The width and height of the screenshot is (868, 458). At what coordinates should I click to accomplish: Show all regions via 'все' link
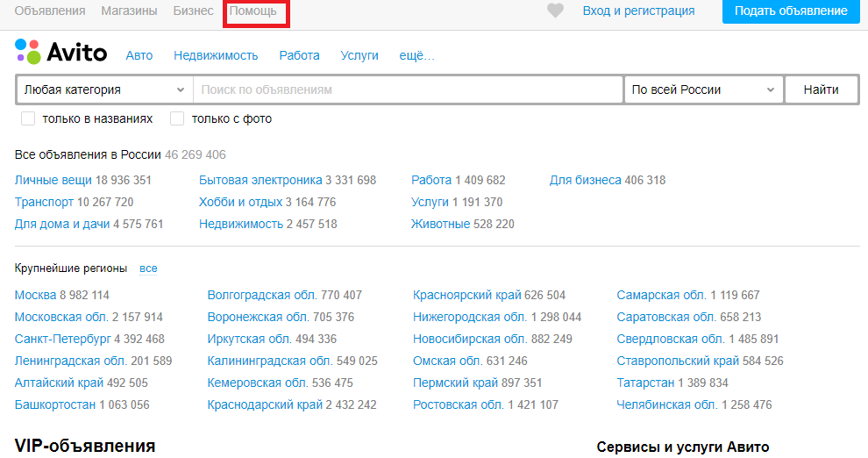coord(148,268)
